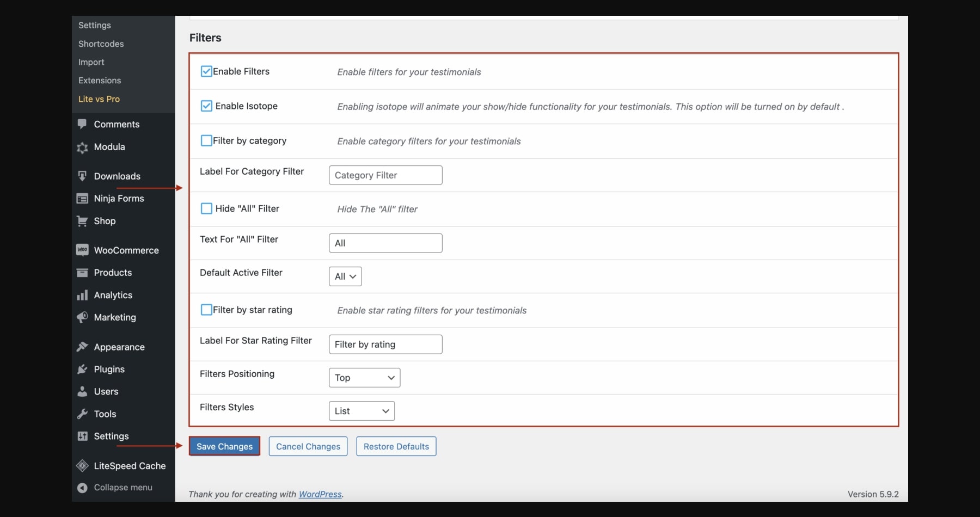Open the Filters Styles dropdown
The width and height of the screenshot is (980, 517).
coord(362,411)
